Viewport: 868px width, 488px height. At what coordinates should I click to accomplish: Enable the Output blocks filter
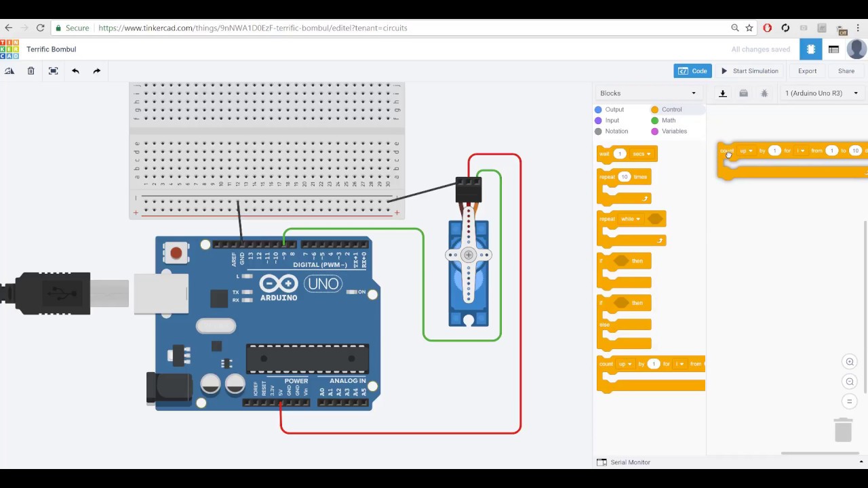pos(610,109)
